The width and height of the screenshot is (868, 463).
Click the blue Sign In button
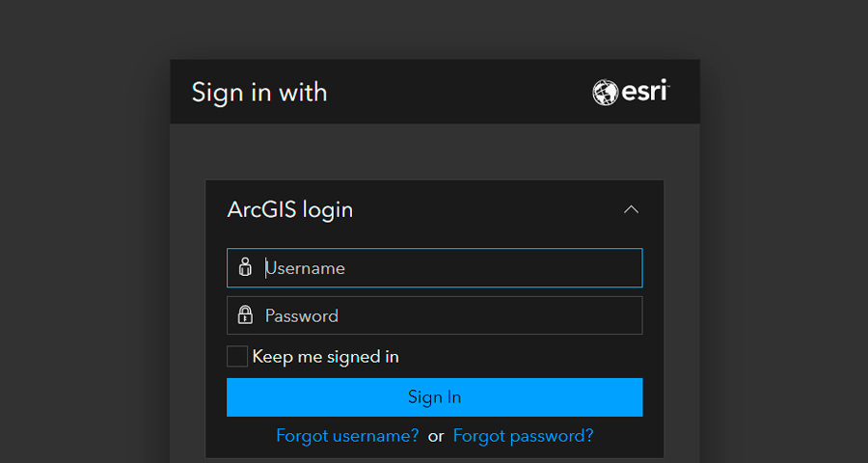(x=435, y=397)
